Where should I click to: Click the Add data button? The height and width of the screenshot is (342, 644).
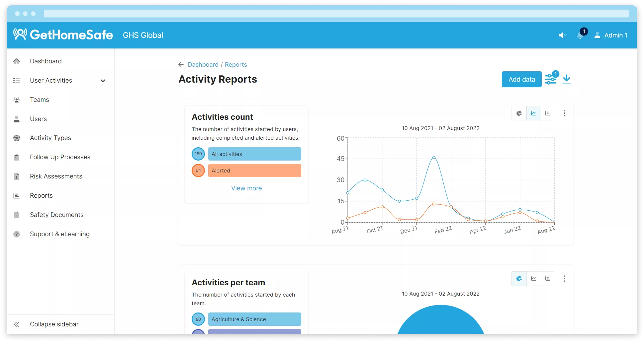[521, 79]
